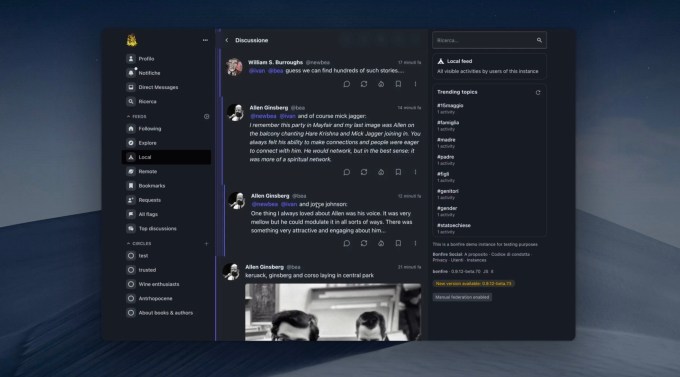
Task: Click William S. Burroughs's avatar
Action: click(x=235, y=67)
